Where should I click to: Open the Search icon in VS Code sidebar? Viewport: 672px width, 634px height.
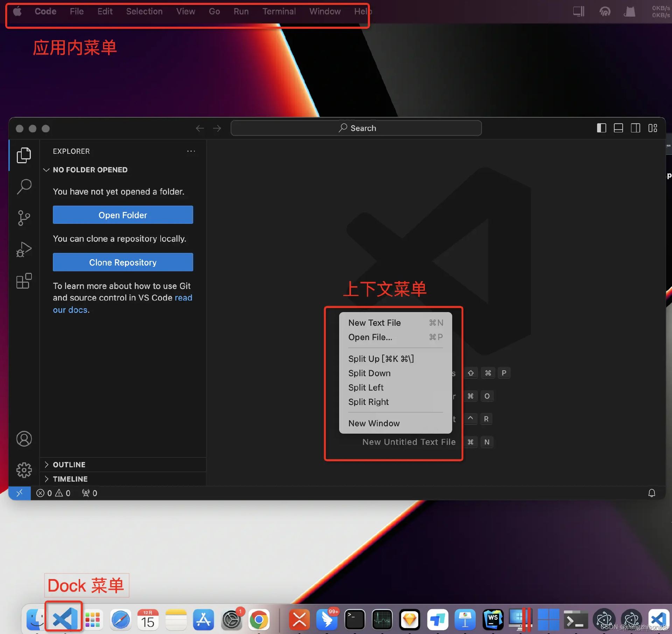pyautogui.click(x=24, y=186)
